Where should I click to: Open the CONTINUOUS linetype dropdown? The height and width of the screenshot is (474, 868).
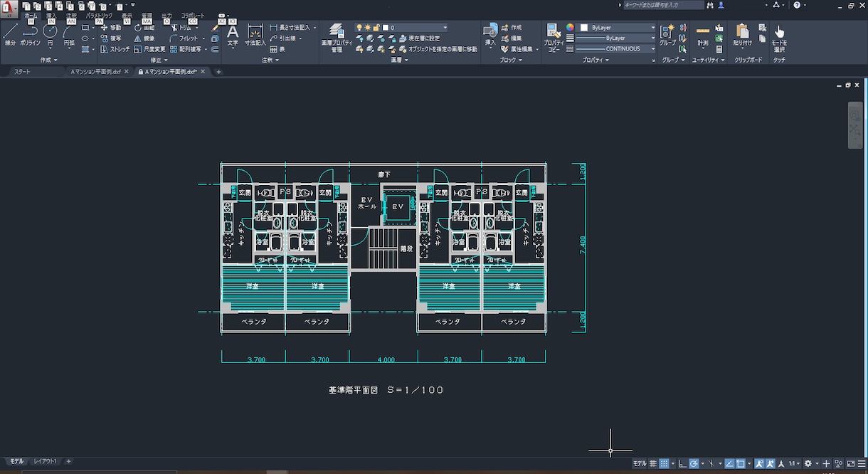point(615,49)
